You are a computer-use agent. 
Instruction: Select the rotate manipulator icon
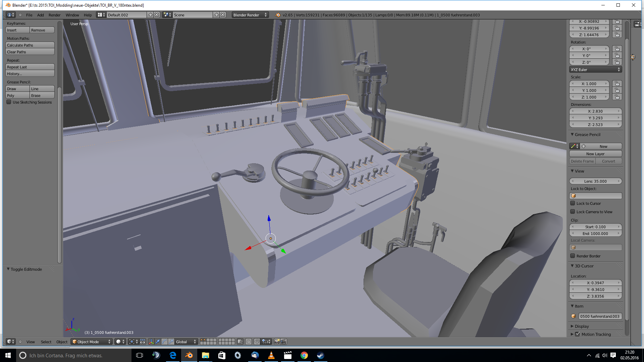(x=164, y=342)
